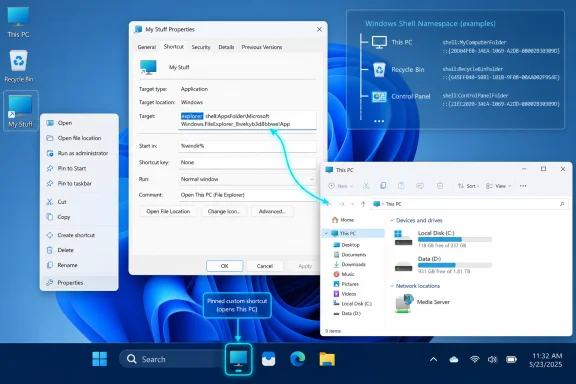Click Pin to Start in context menu
The height and width of the screenshot is (384, 576).
pyautogui.click(x=79, y=168)
